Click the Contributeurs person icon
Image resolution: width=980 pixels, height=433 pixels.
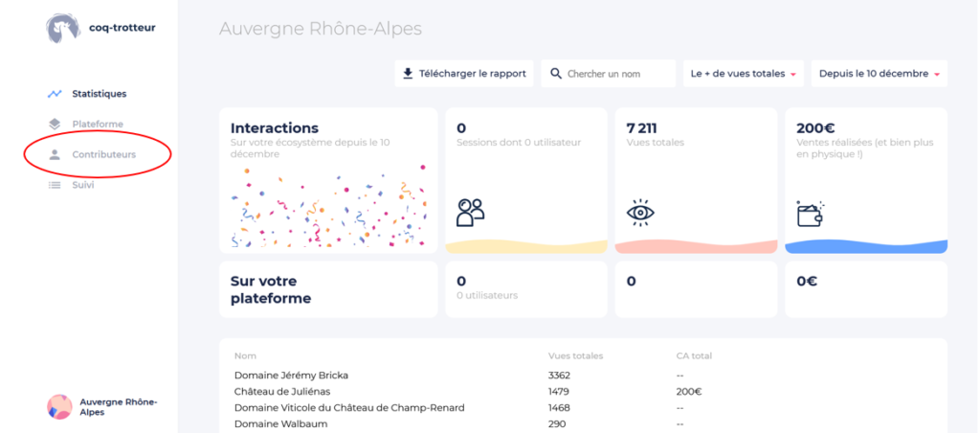pos(55,154)
